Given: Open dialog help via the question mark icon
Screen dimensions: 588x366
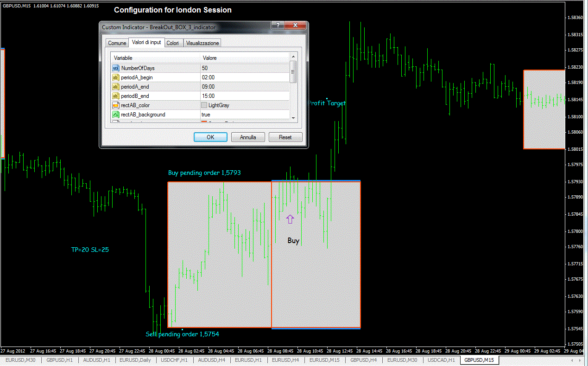Looking at the screenshot, I should point(277,26).
